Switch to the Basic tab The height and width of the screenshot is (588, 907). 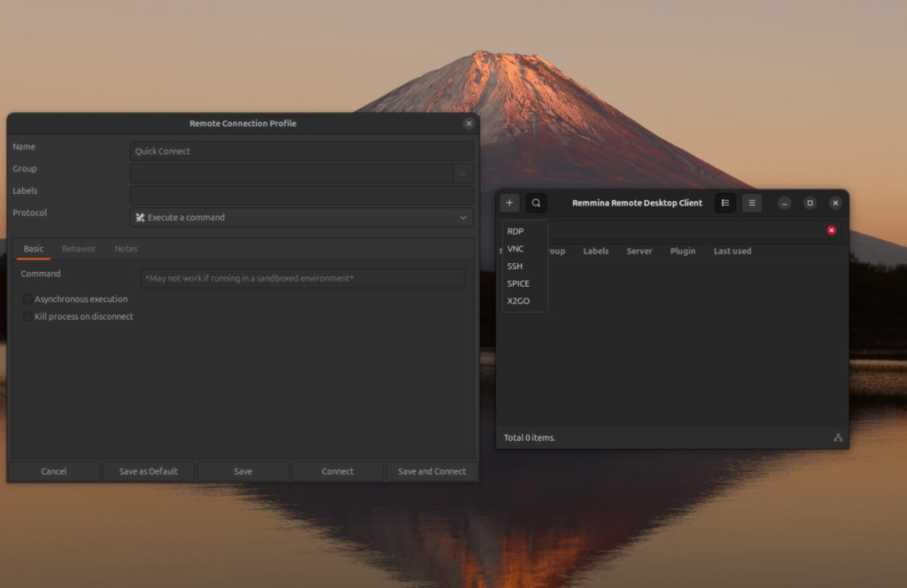pyautogui.click(x=34, y=249)
